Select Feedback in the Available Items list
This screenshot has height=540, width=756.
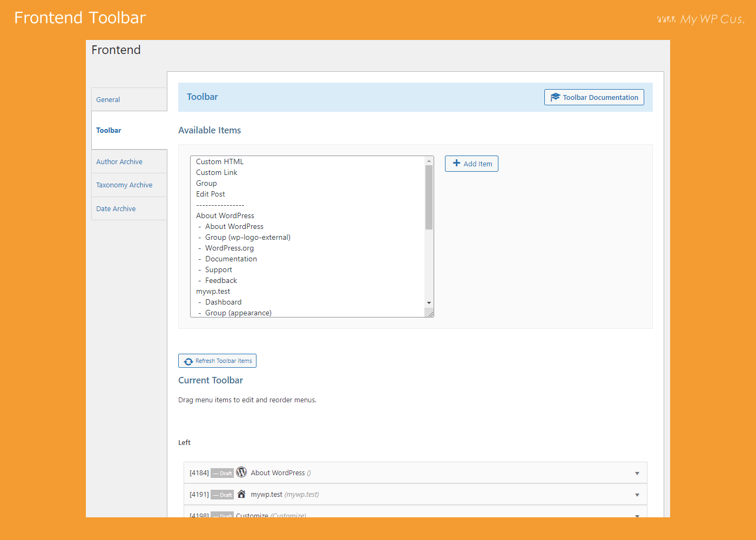click(x=308, y=280)
